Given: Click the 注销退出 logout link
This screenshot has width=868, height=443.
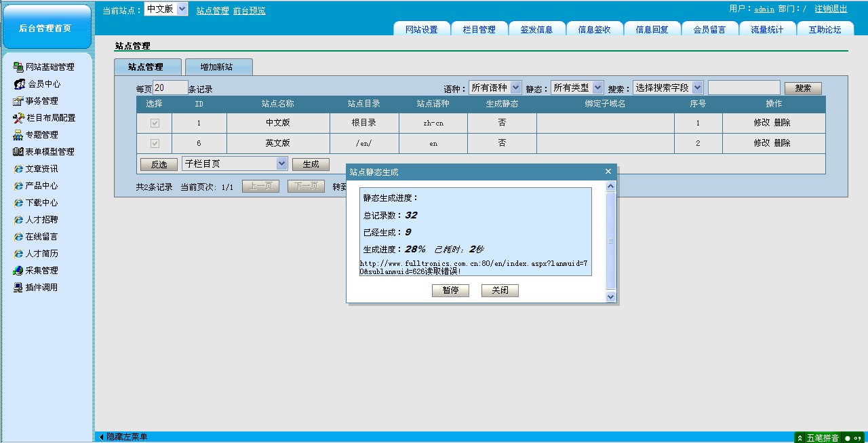Looking at the screenshot, I should pos(831,9).
